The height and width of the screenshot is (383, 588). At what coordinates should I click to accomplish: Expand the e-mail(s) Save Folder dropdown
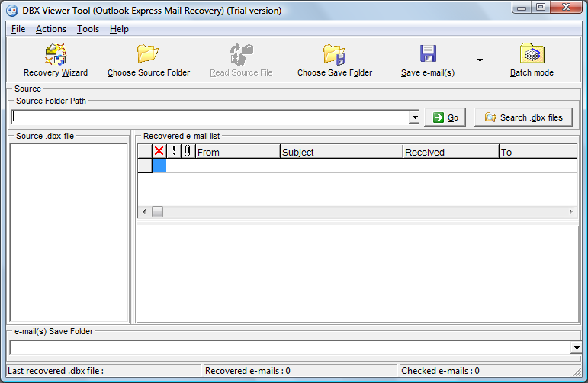pos(577,348)
